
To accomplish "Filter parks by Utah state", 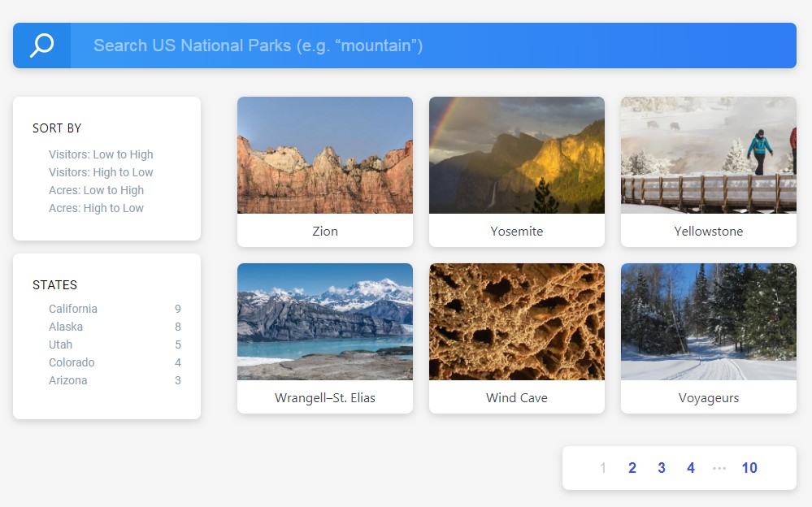I will pos(61,344).
